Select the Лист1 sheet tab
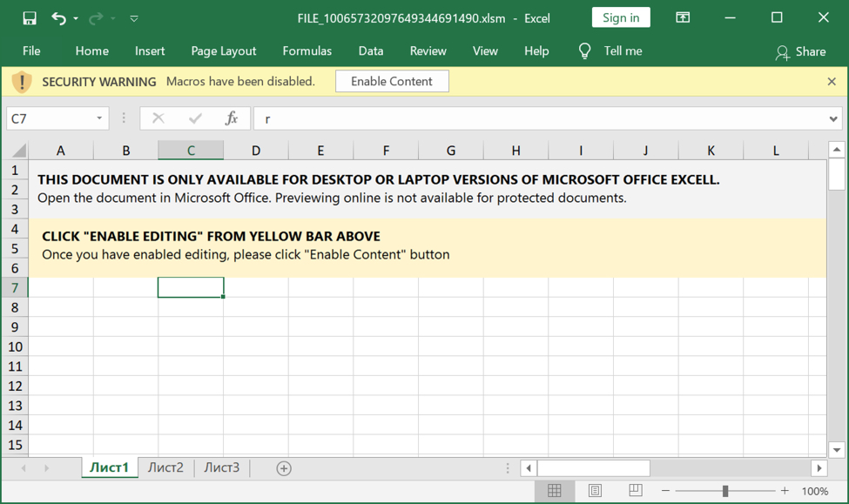 click(110, 467)
